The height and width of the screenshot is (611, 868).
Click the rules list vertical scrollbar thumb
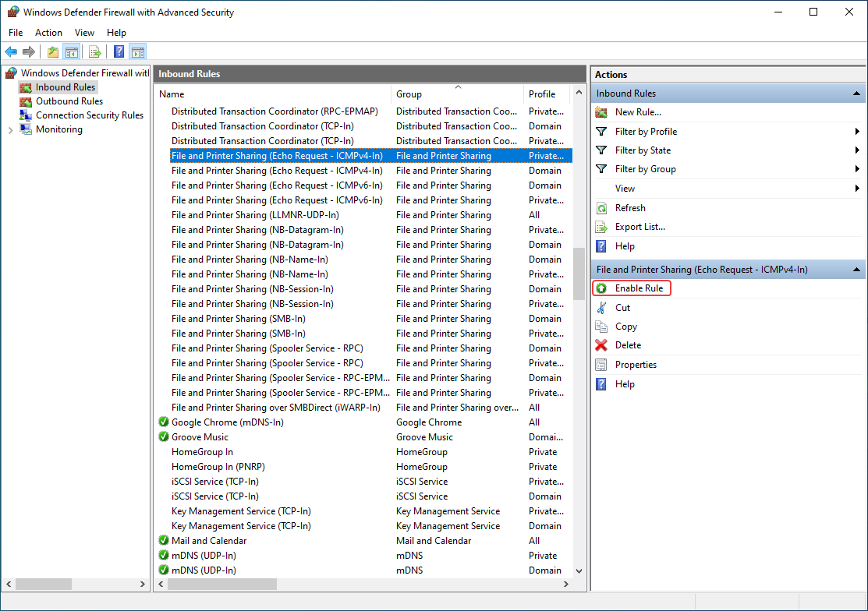pyautogui.click(x=579, y=274)
